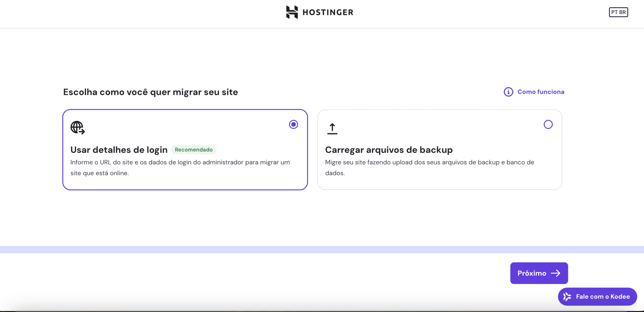This screenshot has width=644, height=312.
Task: Click the info circle icon beside Como funciona
Action: tap(508, 92)
